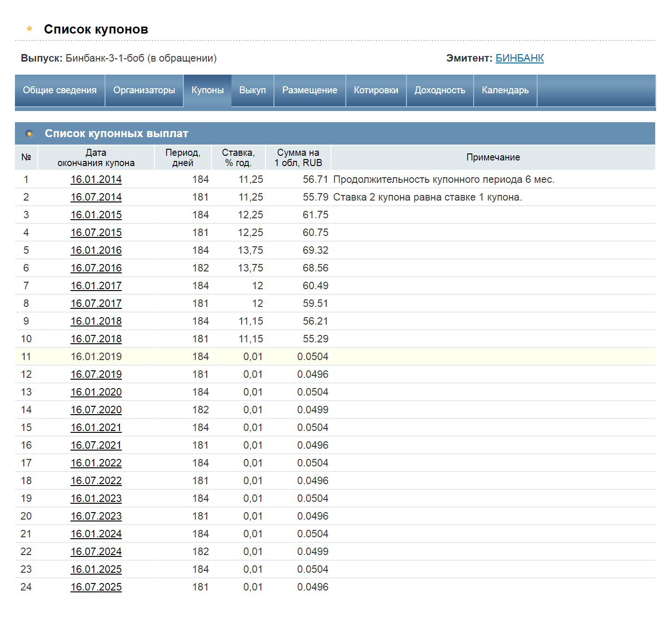Open coupon date 16.07.2025
Image resolution: width=672 pixels, height=625 pixels.
[x=96, y=587]
